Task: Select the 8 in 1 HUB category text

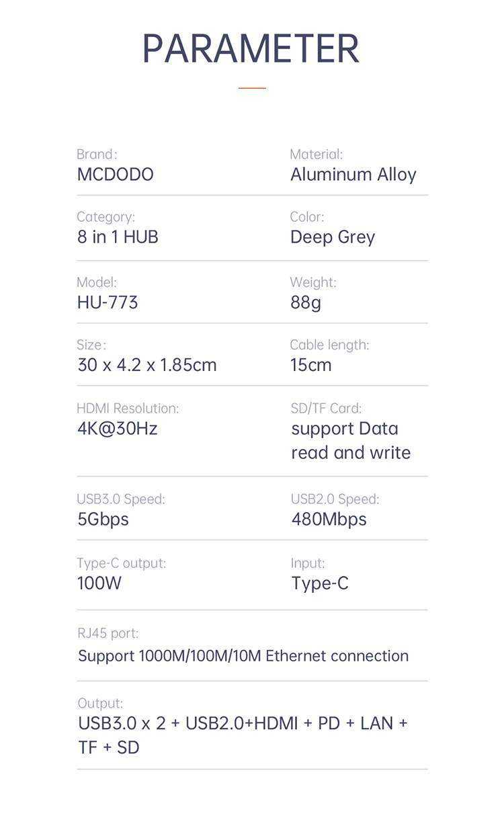Action: 118,237
